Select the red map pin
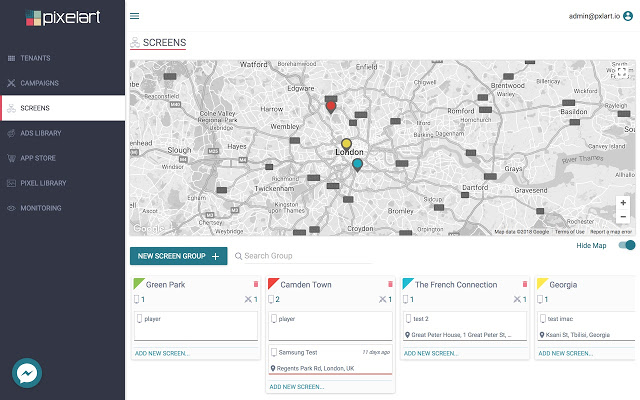This screenshot has height=400, width=640. click(331, 107)
